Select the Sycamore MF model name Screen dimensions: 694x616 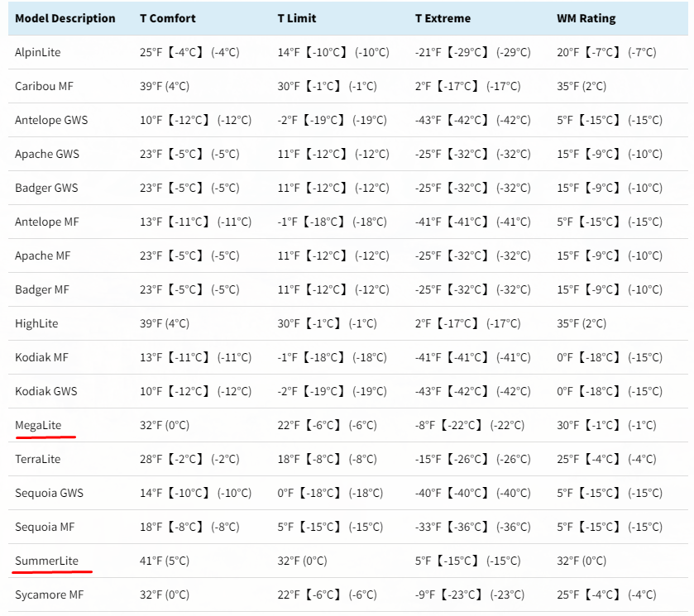pos(49,595)
